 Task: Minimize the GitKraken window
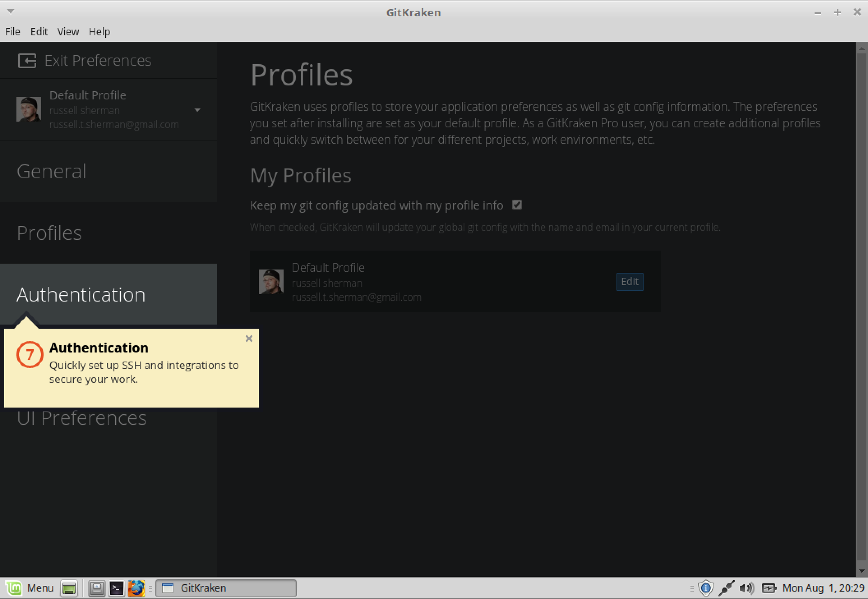point(818,13)
